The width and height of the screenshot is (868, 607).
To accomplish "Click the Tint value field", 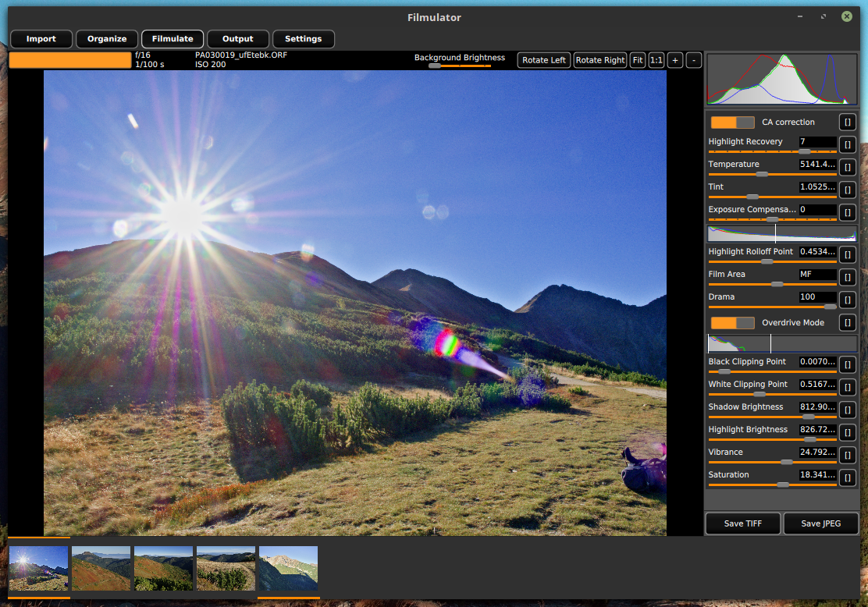I will click(x=817, y=187).
